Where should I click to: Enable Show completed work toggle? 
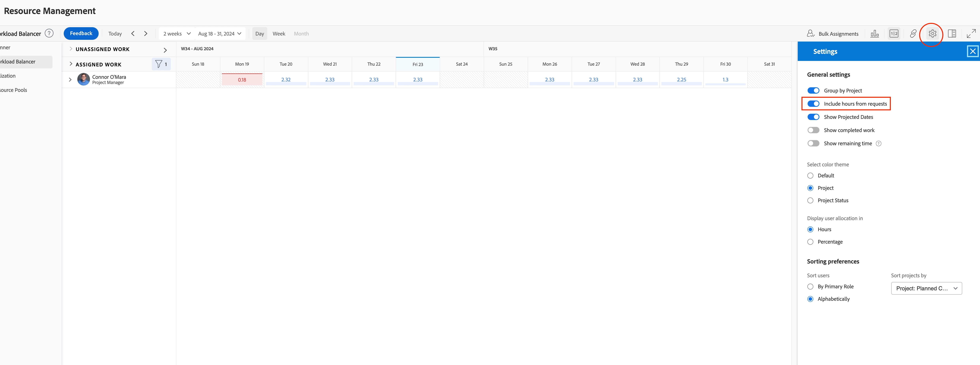pyautogui.click(x=813, y=130)
